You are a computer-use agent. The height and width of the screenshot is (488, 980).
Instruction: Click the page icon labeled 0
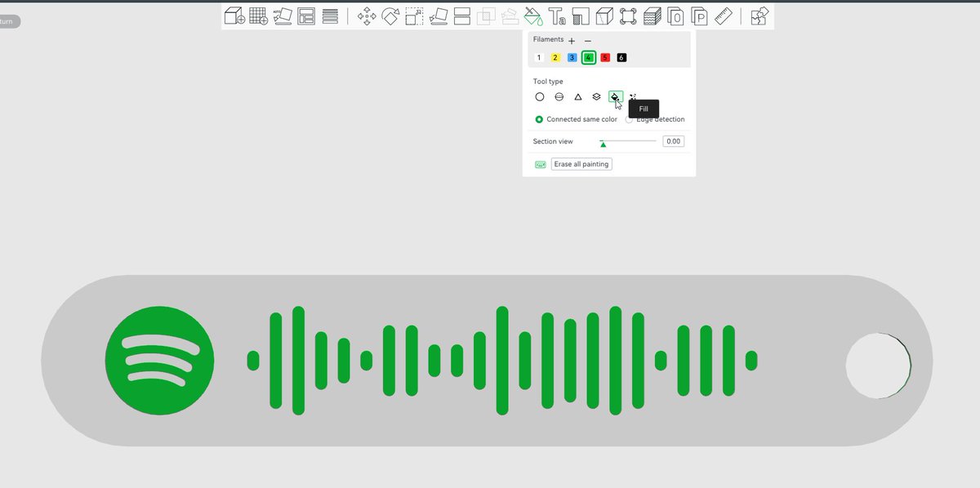click(x=675, y=16)
